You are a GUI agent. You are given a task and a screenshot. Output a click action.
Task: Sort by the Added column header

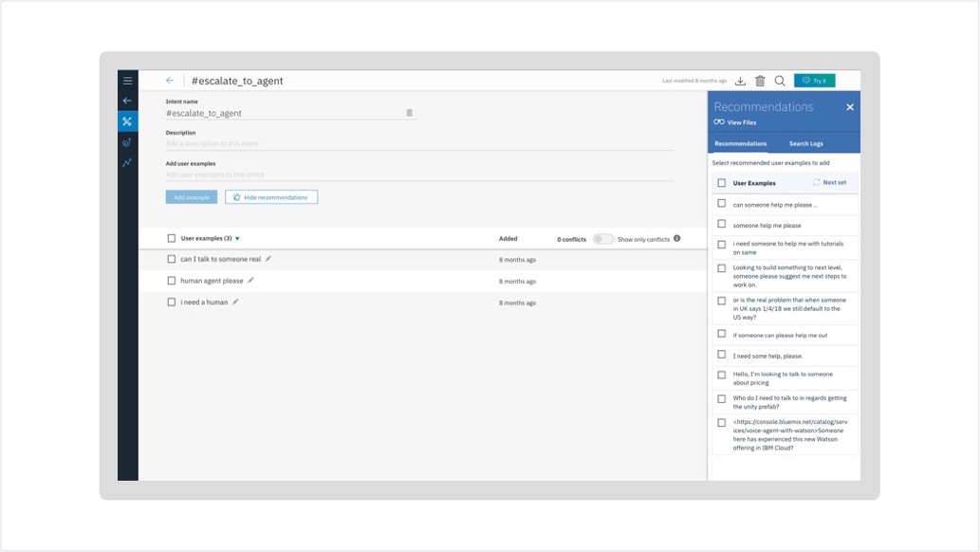click(508, 239)
